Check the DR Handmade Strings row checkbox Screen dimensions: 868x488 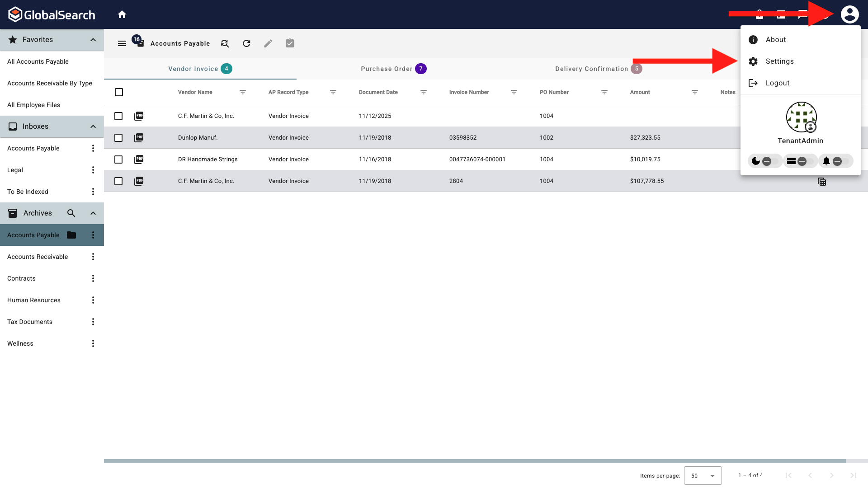point(118,160)
